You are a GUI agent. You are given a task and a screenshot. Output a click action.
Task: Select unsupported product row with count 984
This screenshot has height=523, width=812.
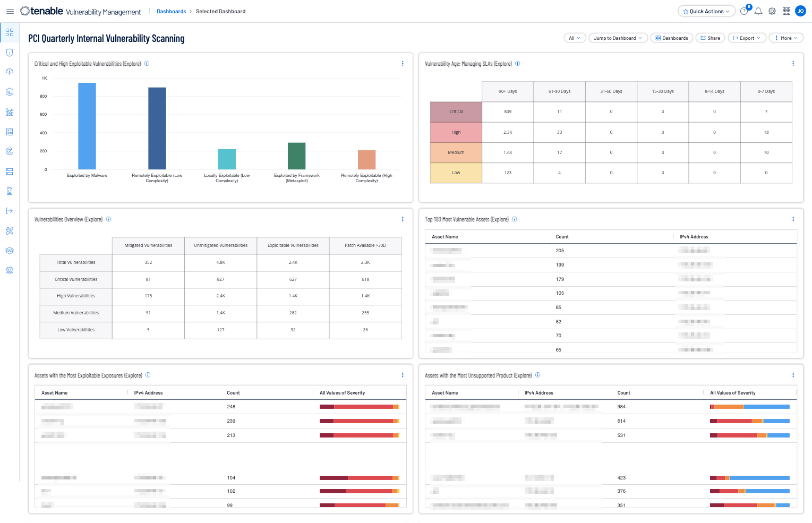point(611,407)
